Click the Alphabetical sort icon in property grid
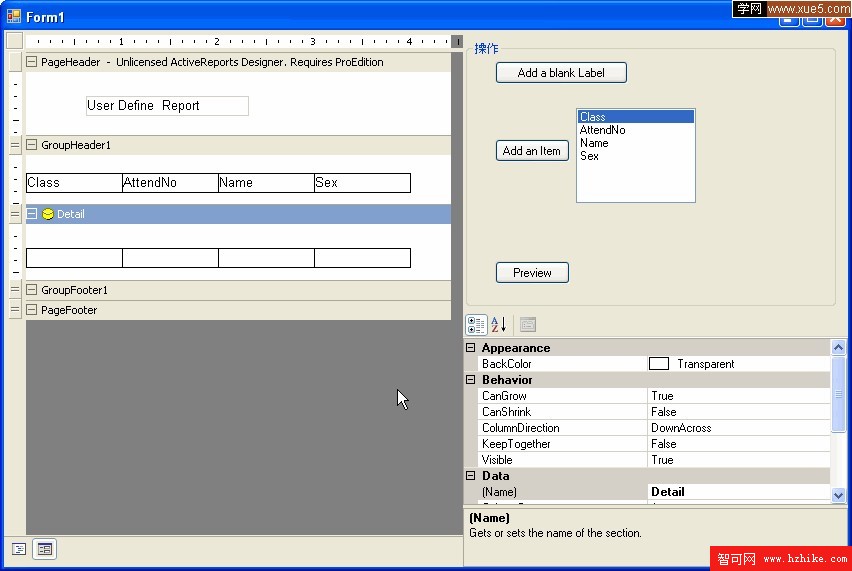The width and height of the screenshot is (852, 571). 499,325
